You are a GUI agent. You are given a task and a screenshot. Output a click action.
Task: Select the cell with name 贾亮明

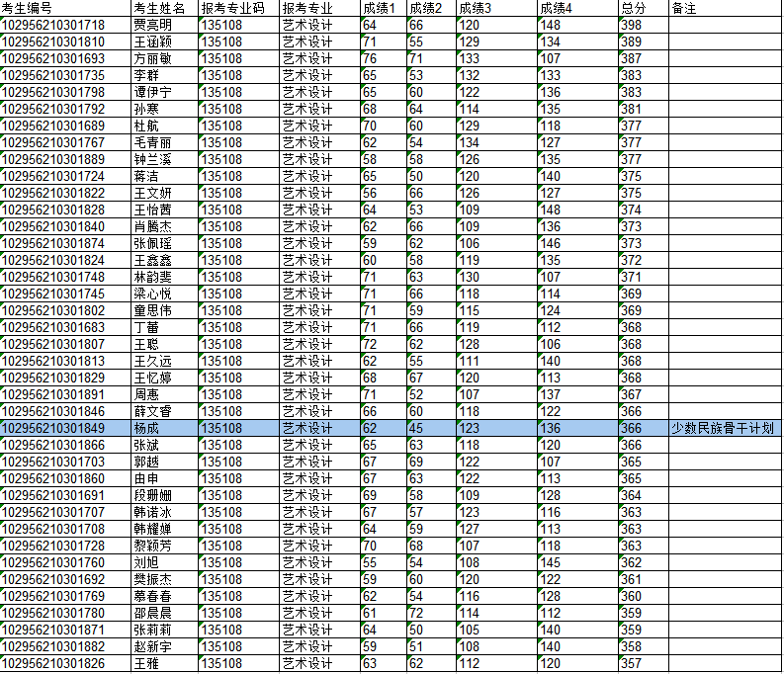(x=163, y=25)
